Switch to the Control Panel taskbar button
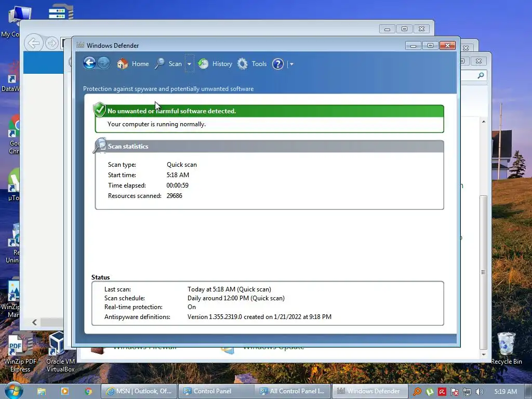The width and height of the screenshot is (532, 399). pyautogui.click(x=217, y=391)
